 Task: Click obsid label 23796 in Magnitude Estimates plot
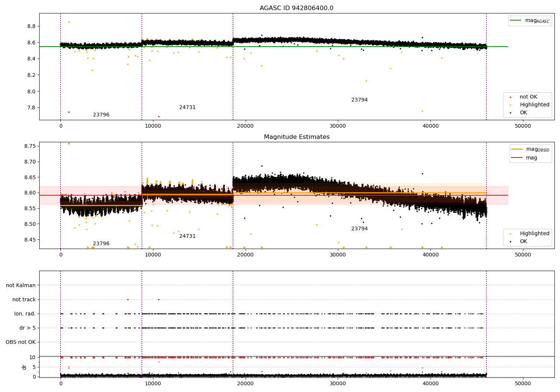pyautogui.click(x=101, y=244)
